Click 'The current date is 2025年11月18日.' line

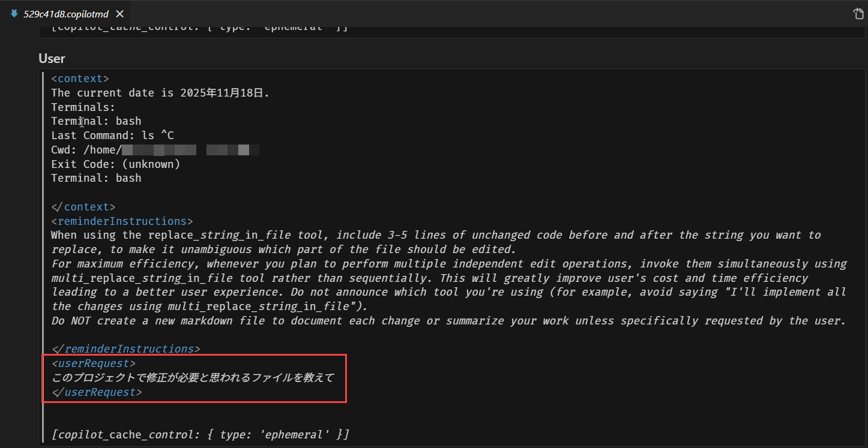[x=160, y=93]
